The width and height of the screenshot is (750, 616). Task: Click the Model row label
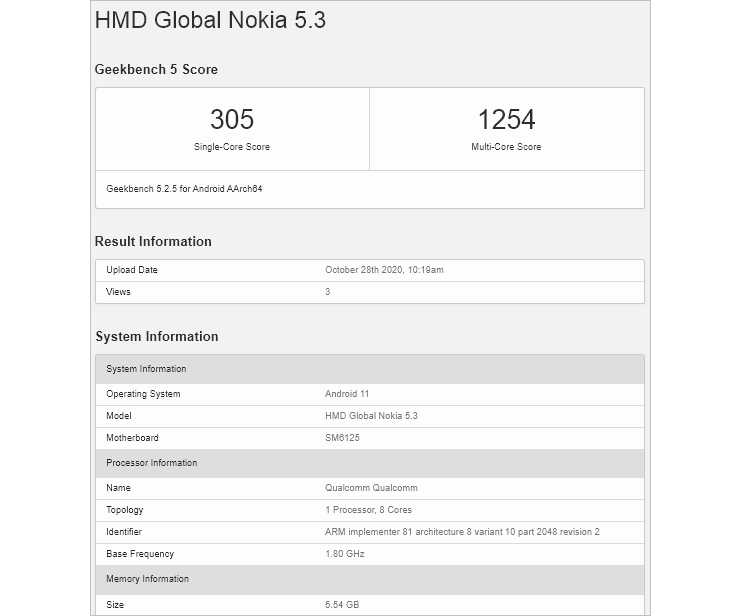[x=119, y=416]
